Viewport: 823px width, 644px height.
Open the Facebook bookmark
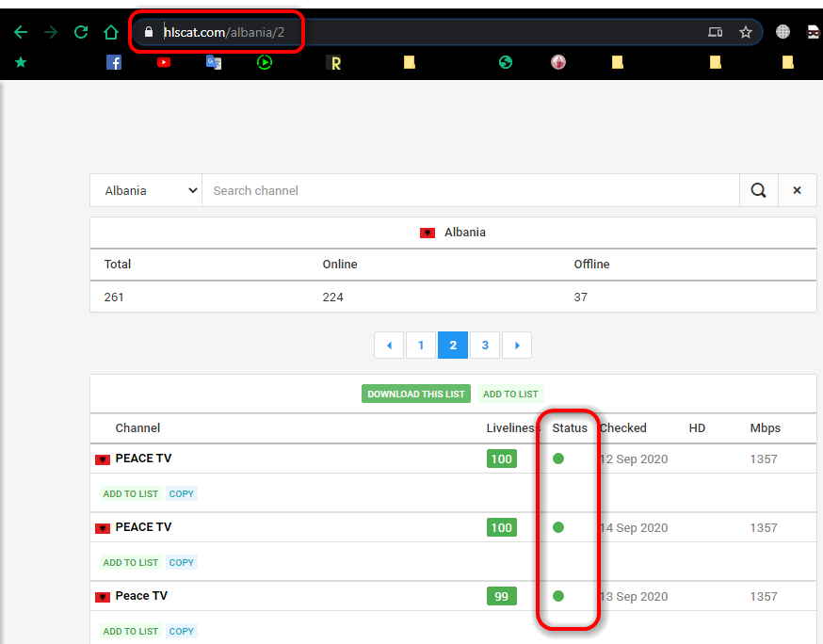click(113, 62)
